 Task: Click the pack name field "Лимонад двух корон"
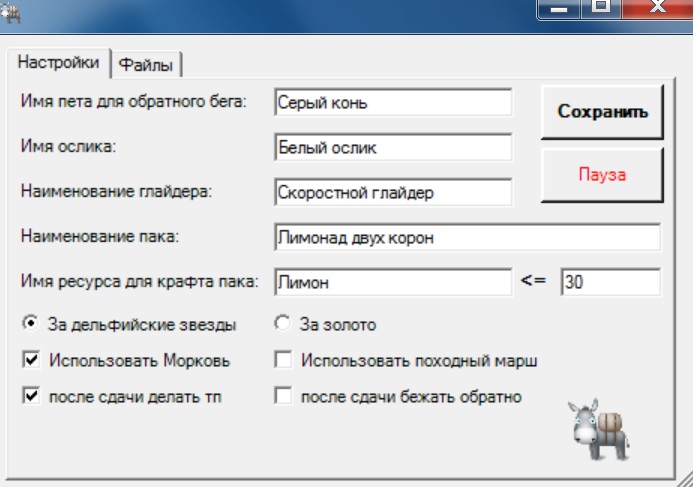tap(466, 238)
